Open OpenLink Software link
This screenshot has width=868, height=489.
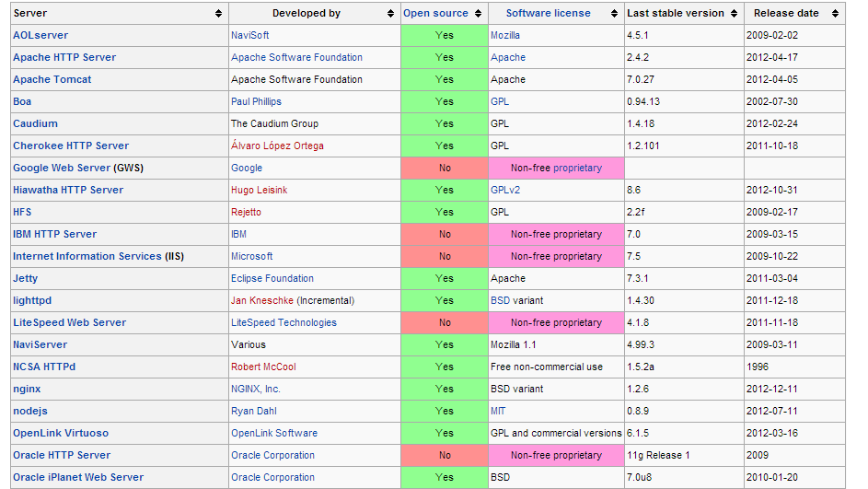274,434
